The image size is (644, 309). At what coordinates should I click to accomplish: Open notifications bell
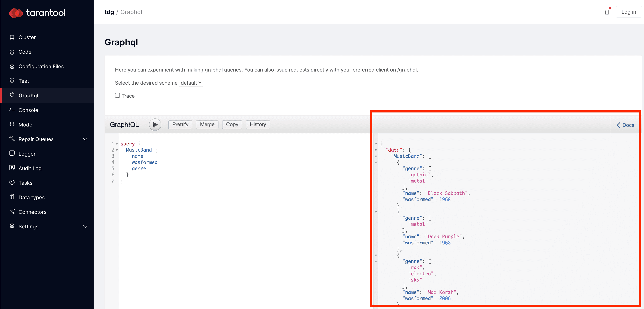click(607, 12)
